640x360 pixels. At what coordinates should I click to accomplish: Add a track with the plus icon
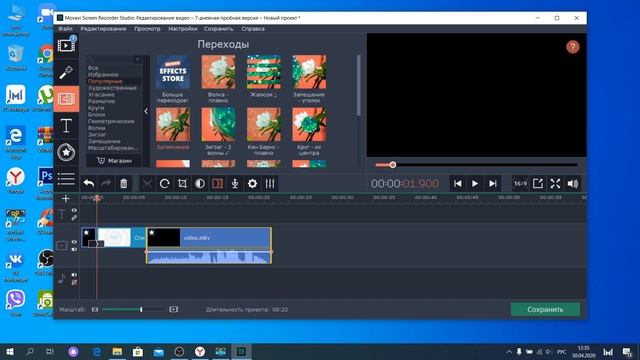pos(66,198)
